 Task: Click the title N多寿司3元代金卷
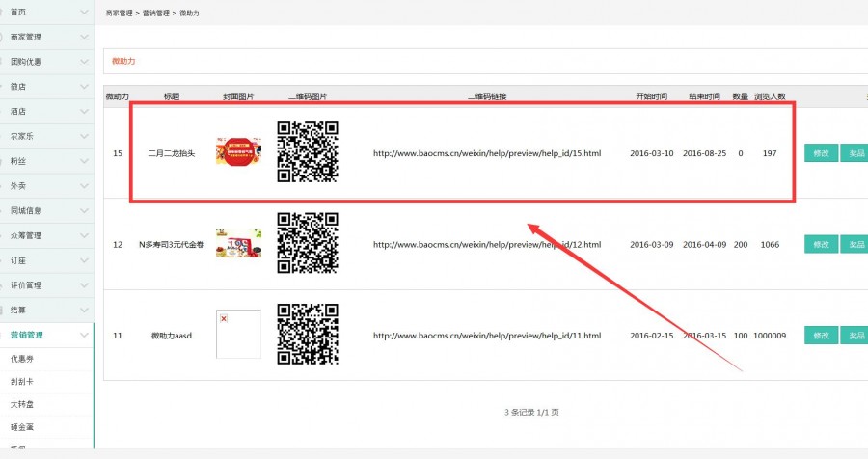click(x=172, y=244)
